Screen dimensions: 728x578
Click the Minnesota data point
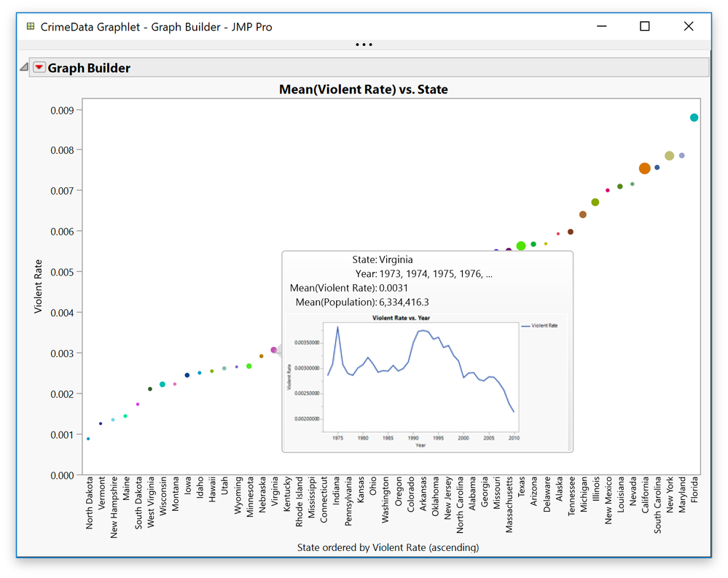tap(248, 367)
